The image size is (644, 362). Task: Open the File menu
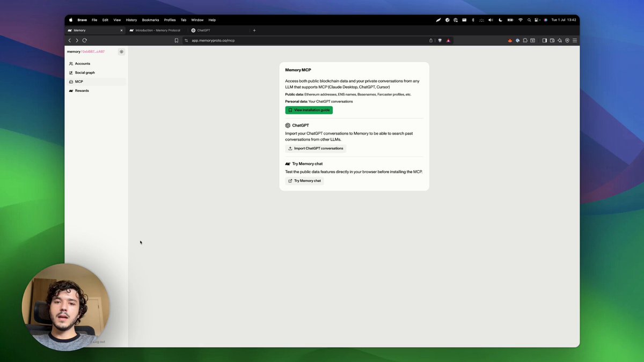[94, 20]
